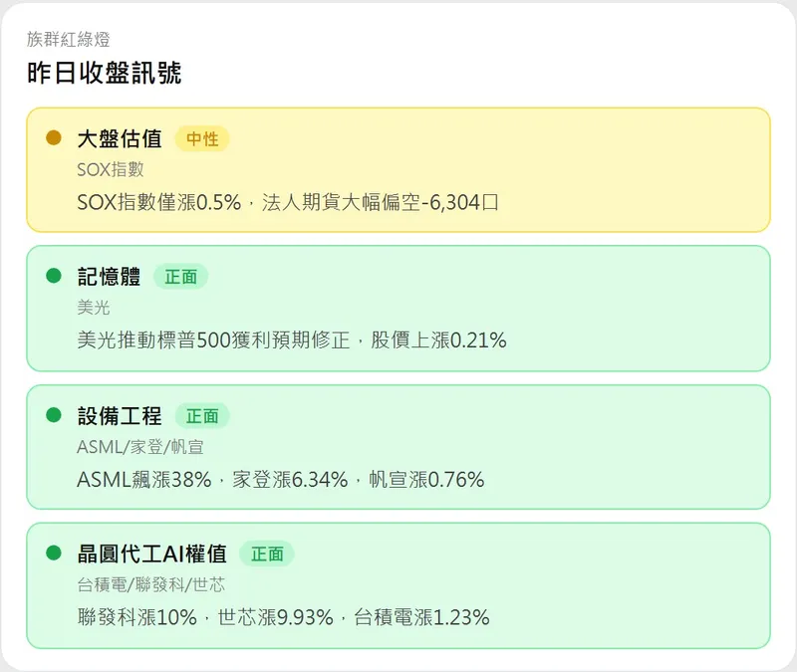Screen dimensions: 797x672
Task: Click the 族群紅綠燈 label at top
Action: pyautogui.click(x=69, y=40)
